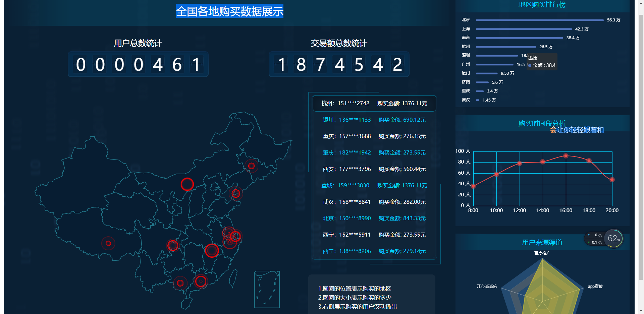Click Taiwan island on the map
This screenshot has height=314, width=644.
[233, 278]
